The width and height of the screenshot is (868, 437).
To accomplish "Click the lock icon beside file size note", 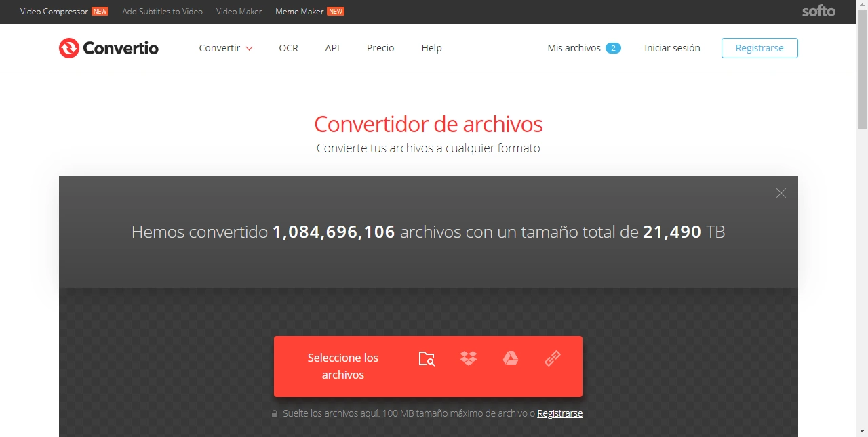I will point(275,413).
